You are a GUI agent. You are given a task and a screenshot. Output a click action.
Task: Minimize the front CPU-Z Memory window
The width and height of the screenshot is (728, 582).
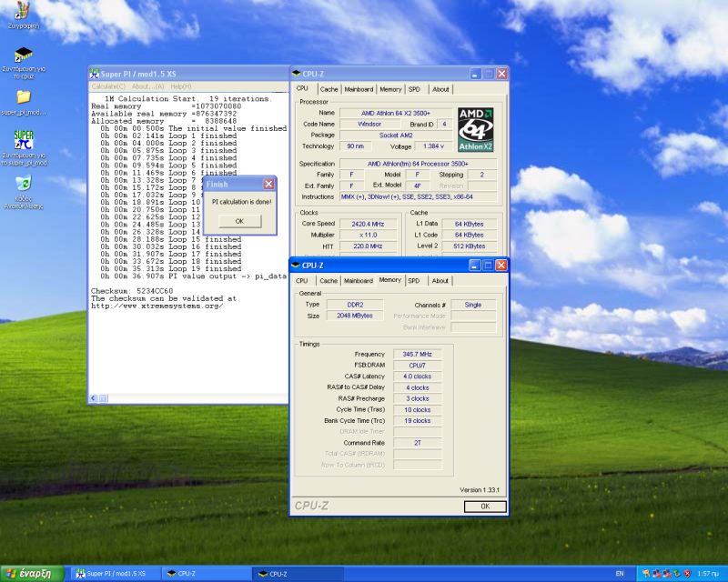coord(474,265)
